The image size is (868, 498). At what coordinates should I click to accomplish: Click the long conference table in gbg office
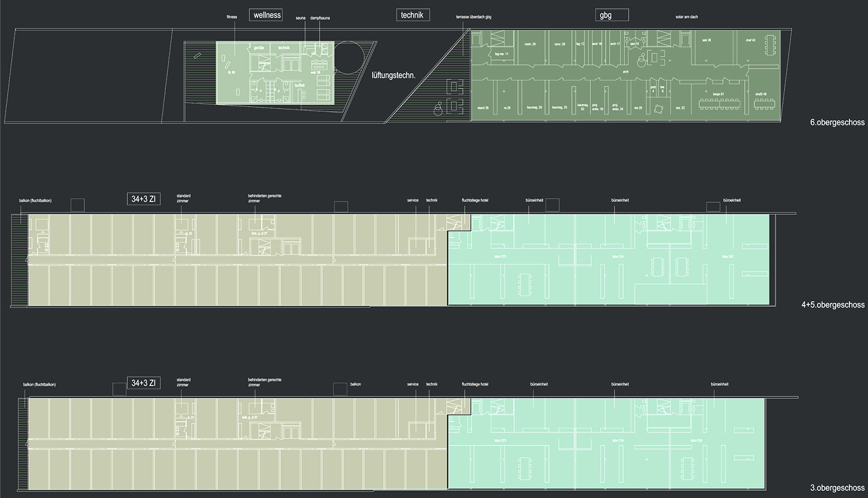pos(719,104)
